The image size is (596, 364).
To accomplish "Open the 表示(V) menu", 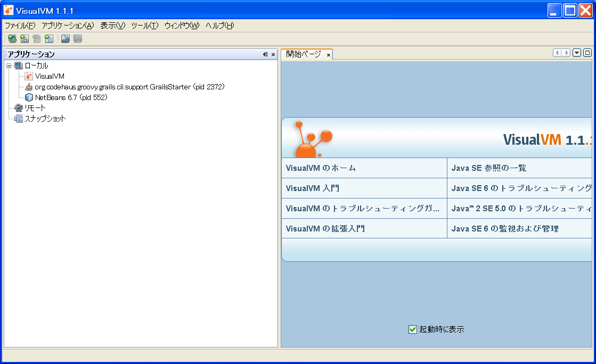I will pyautogui.click(x=112, y=26).
